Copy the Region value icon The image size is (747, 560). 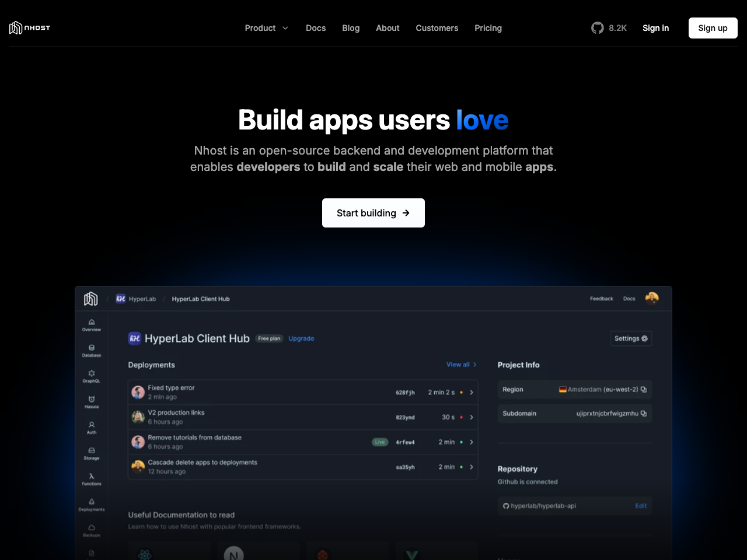(x=644, y=390)
